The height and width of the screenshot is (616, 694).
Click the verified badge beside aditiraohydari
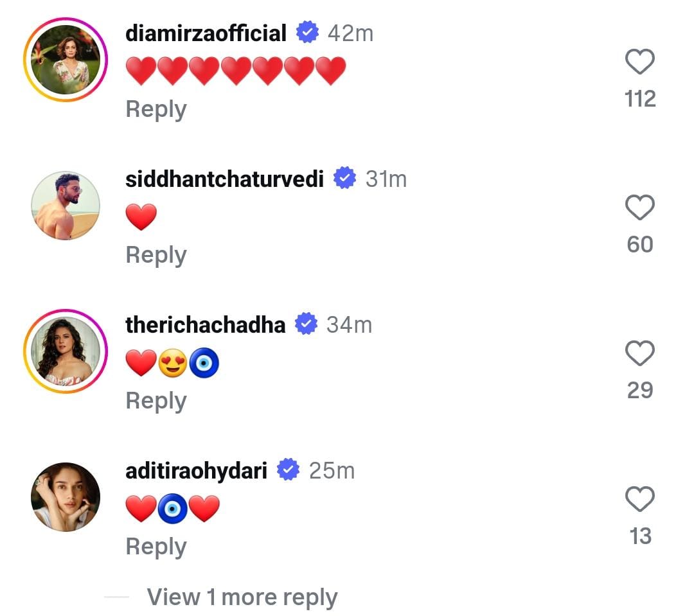pyautogui.click(x=289, y=470)
